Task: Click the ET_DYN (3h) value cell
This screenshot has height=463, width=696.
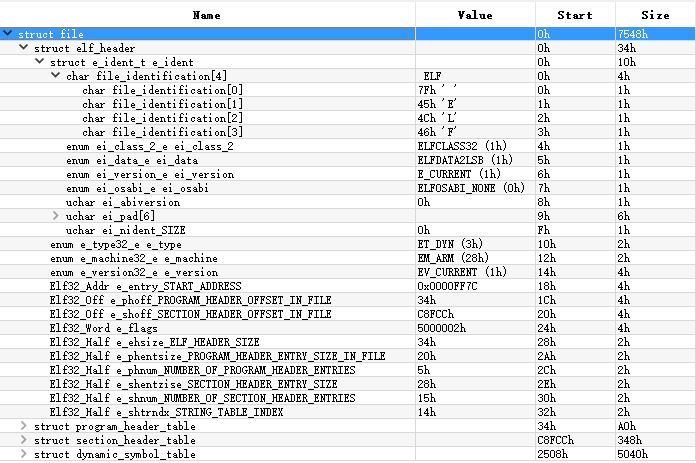Action: pyautogui.click(x=475, y=244)
